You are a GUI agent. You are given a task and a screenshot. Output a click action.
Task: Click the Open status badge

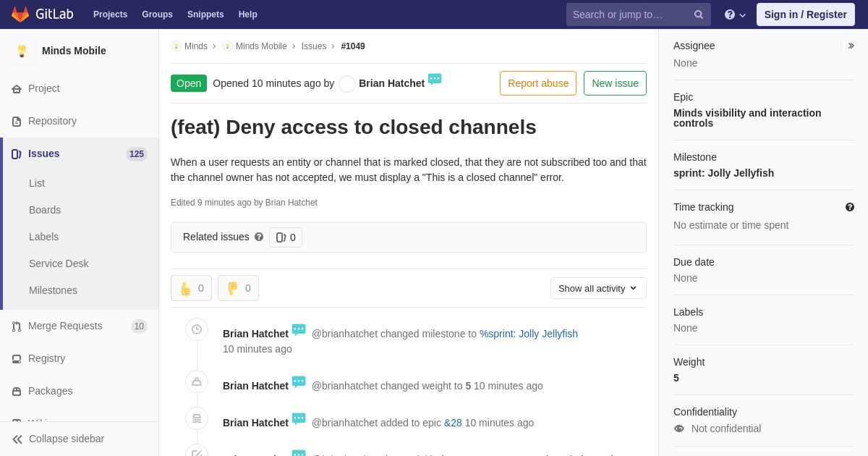click(x=189, y=83)
